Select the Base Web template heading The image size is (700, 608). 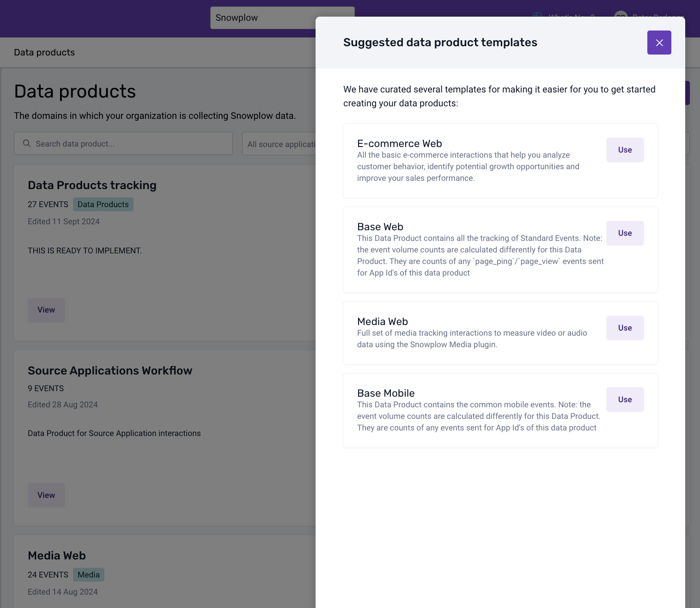coord(380,227)
